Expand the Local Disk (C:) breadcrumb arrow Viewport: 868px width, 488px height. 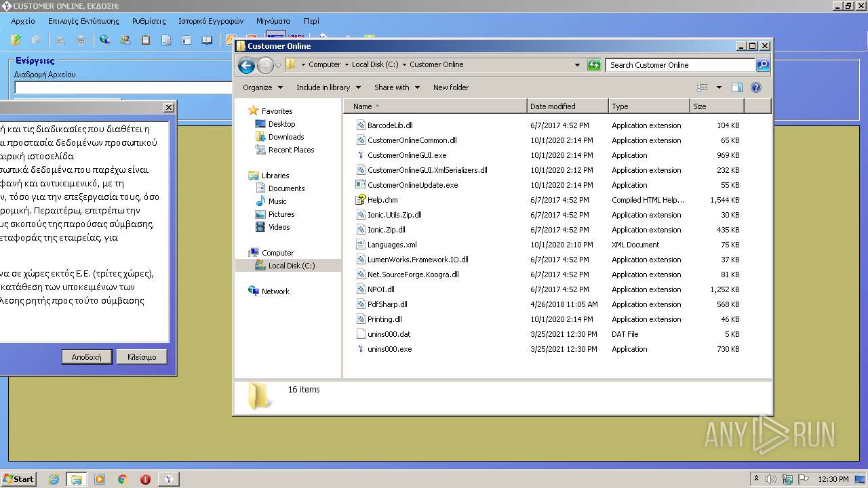tap(404, 65)
